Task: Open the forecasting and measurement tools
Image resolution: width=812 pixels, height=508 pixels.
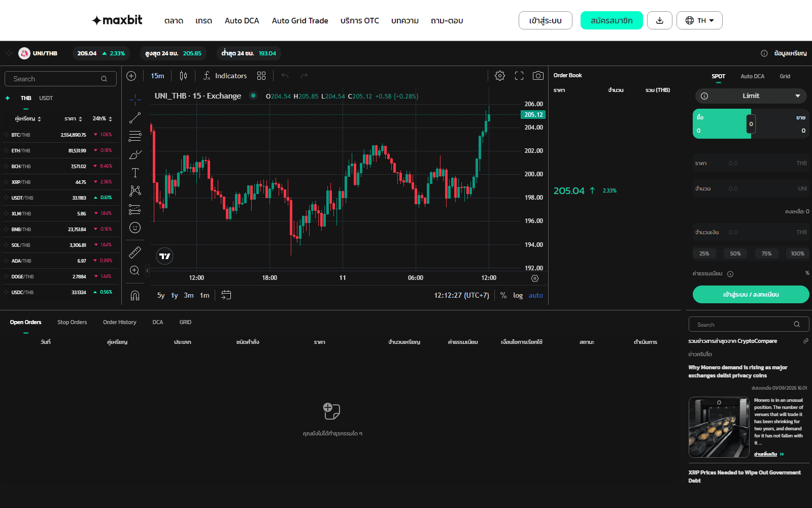Action: [135, 209]
